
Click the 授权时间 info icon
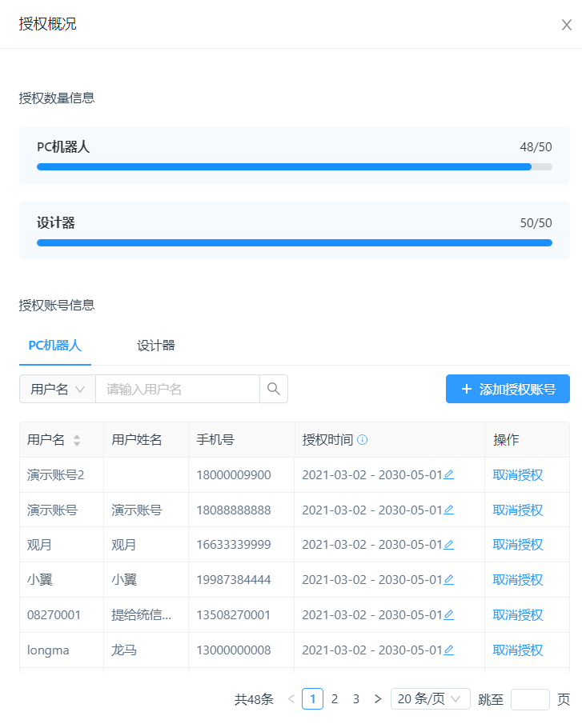pos(363,440)
